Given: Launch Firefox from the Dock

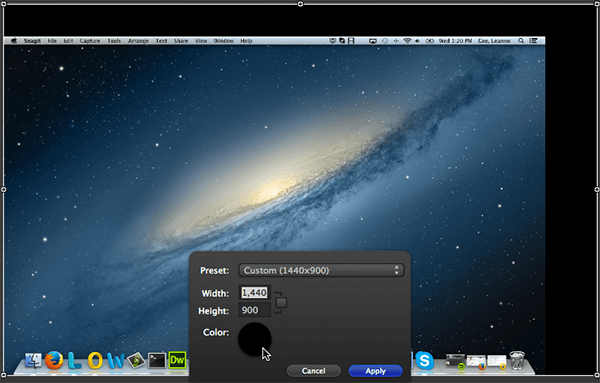Looking at the screenshot, I should [54, 360].
